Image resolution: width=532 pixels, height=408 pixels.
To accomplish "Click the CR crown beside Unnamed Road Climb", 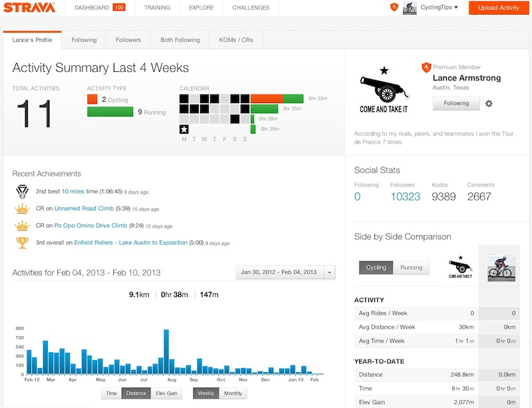I will click(x=21, y=209).
